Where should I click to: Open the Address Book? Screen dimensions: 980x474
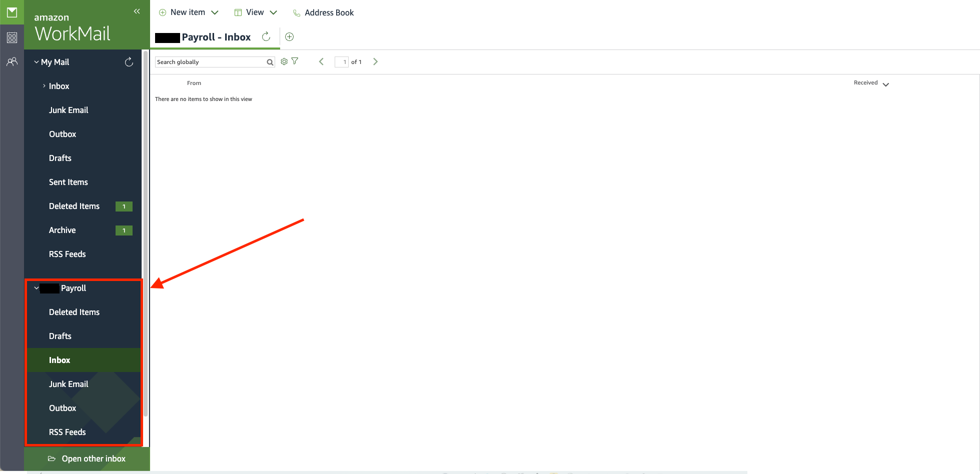329,13
